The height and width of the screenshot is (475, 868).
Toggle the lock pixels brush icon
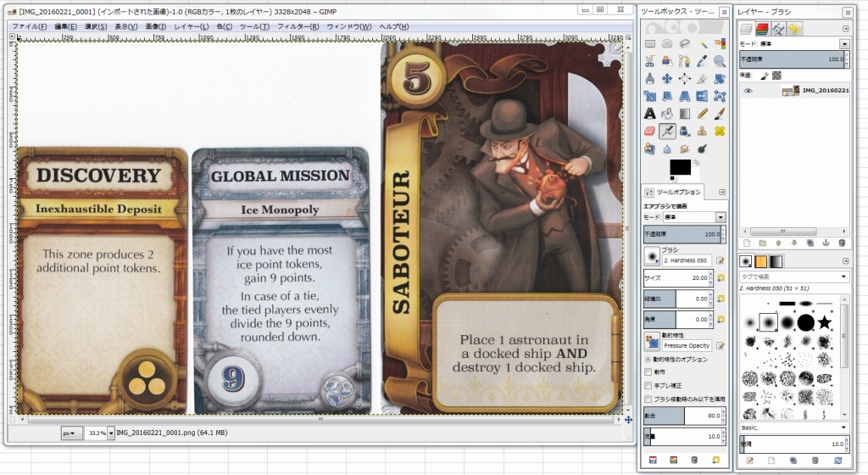(764, 75)
